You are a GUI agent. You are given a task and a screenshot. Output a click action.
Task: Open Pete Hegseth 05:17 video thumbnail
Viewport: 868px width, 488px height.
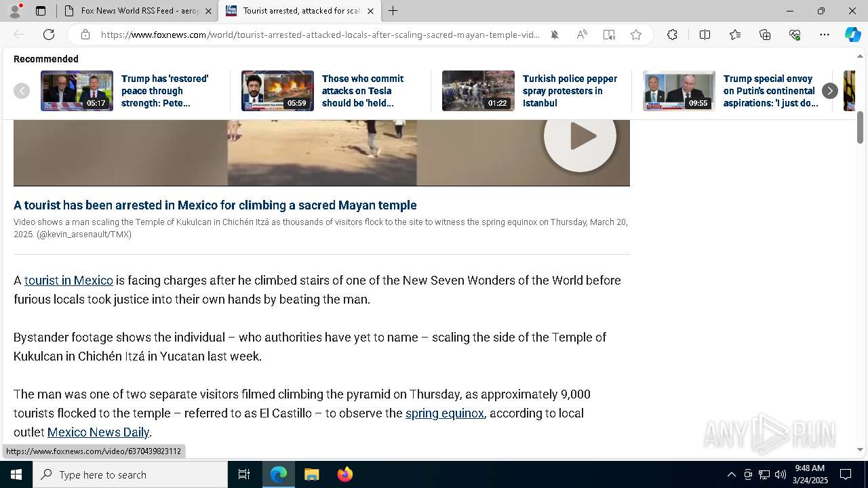77,91
